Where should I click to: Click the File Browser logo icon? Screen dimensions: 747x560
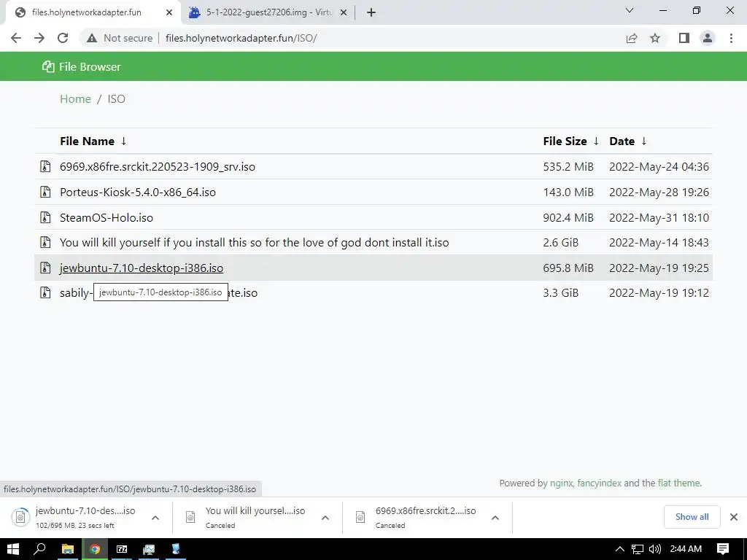[x=48, y=66]
